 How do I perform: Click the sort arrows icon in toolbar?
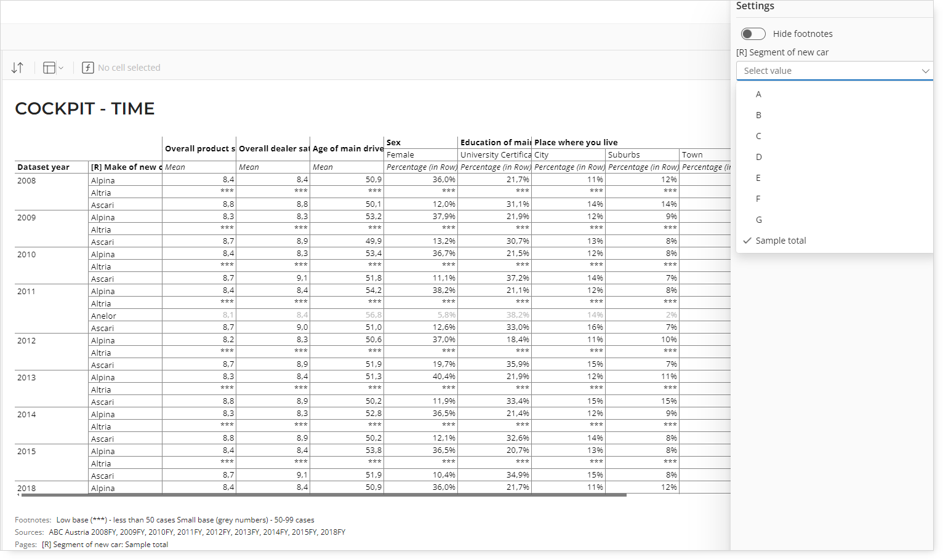pos(17,68)
